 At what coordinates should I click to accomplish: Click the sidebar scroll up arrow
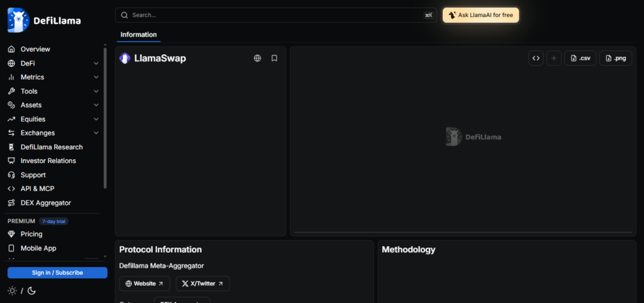pos(105,44)
